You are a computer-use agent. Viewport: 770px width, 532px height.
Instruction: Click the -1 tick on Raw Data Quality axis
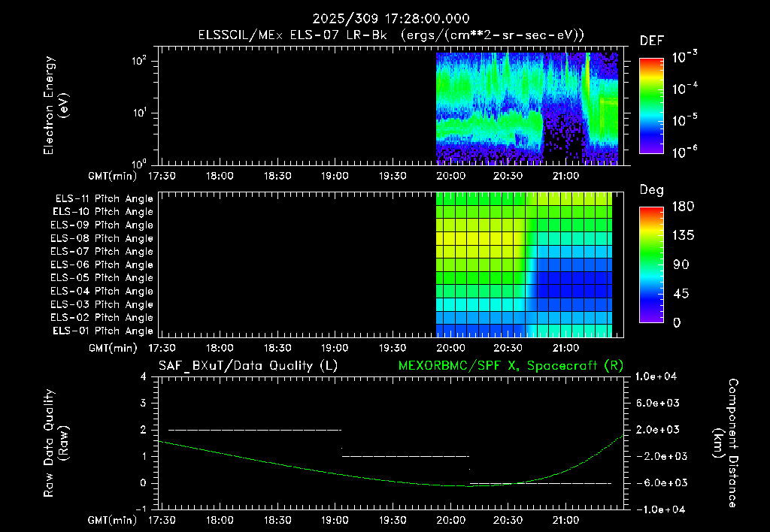tap(141, 509)
